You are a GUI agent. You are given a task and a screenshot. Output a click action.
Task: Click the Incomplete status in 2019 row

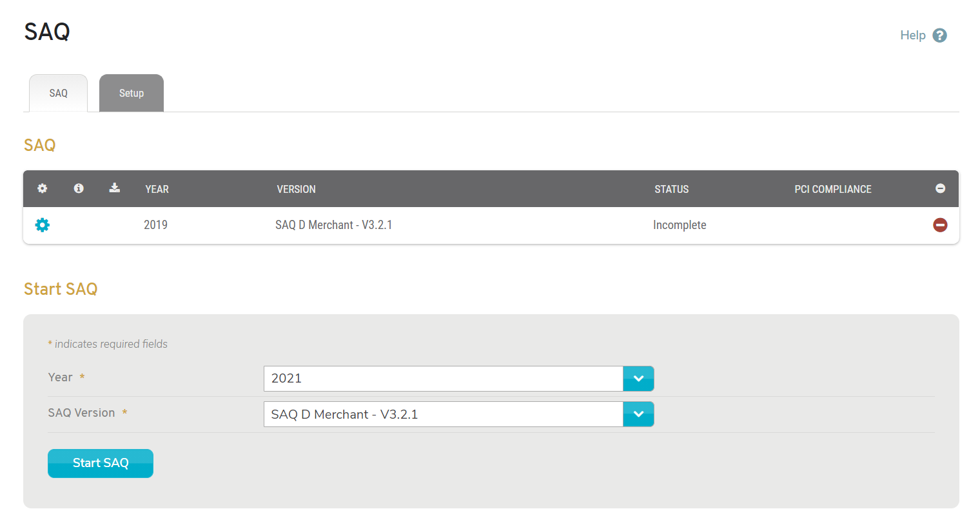pyautogui.click(x=680, y=225)
